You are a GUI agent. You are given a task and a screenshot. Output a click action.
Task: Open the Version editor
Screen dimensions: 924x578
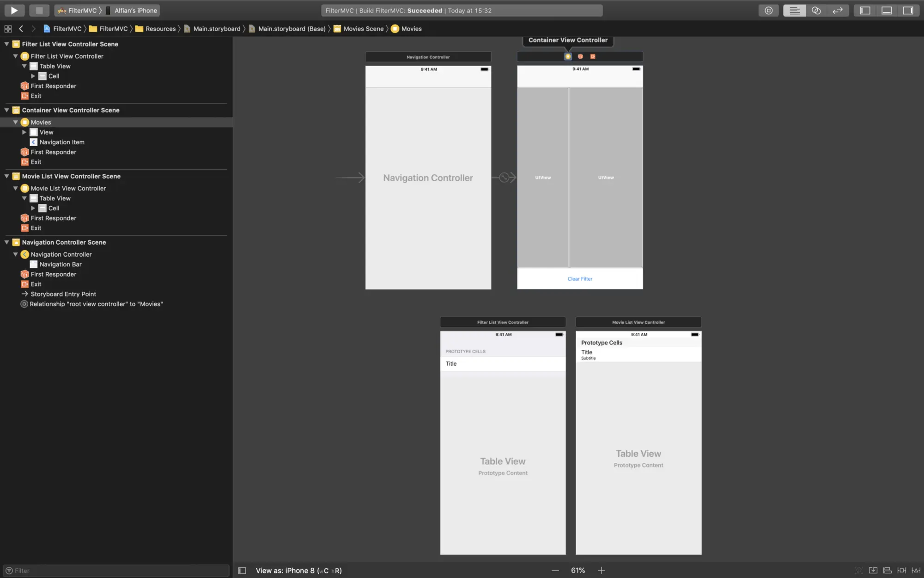pos(838,10)
